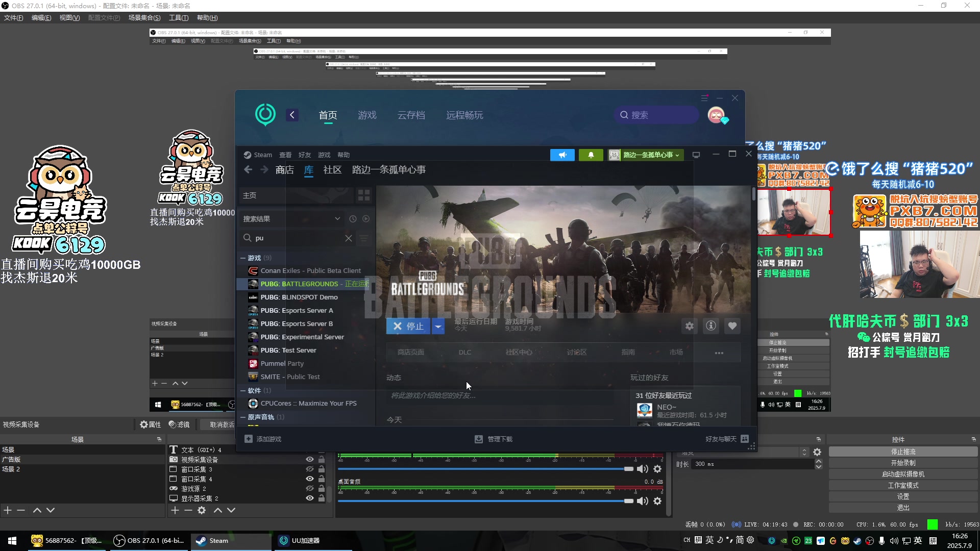This screenshot has width=980, height=551.
Task: Open 游戏 tab in UU加速器
Action: pyautogui.click(x=367, y=115)
